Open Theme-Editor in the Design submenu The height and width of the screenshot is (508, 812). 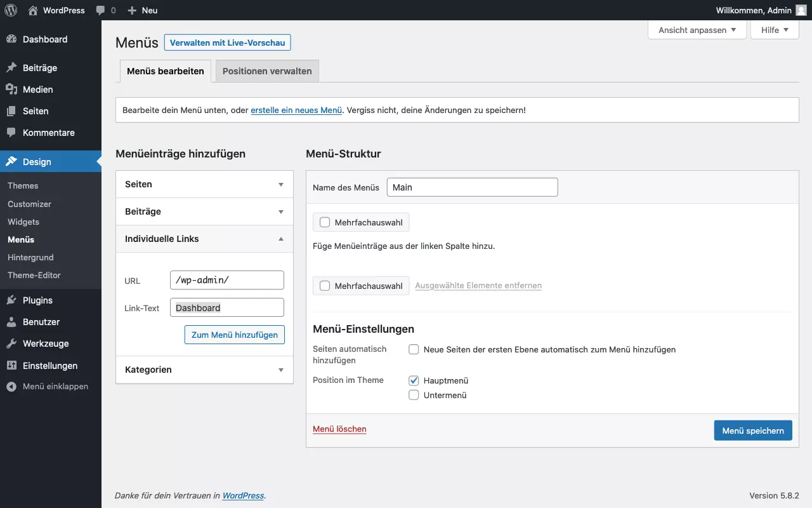(x=34, y=275)
